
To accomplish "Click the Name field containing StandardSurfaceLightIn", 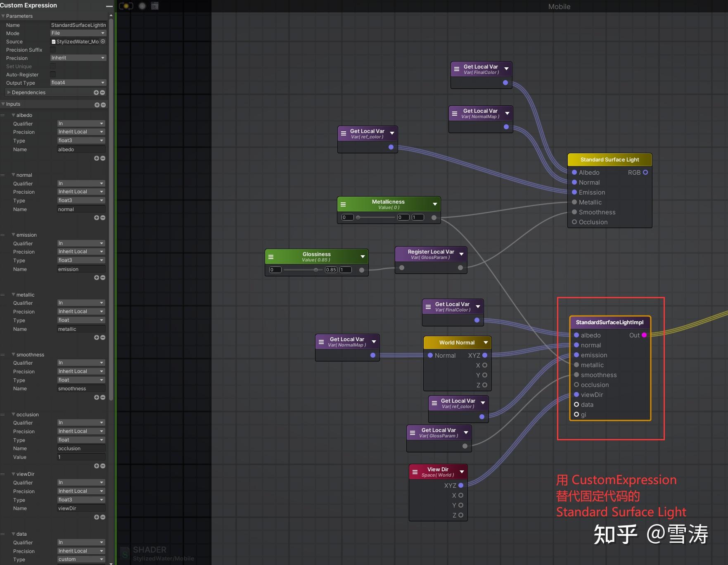I will click(x=78, y=25).
